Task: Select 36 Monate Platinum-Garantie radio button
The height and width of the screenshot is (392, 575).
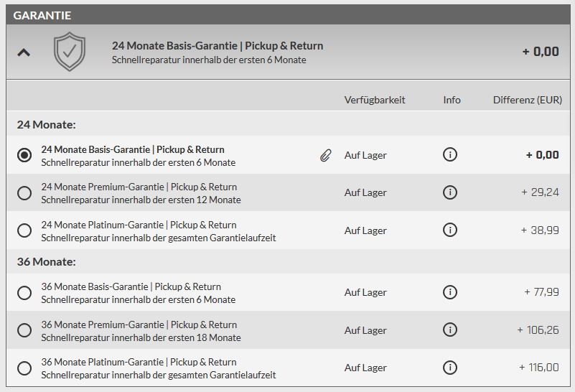Action: [24, 368]
